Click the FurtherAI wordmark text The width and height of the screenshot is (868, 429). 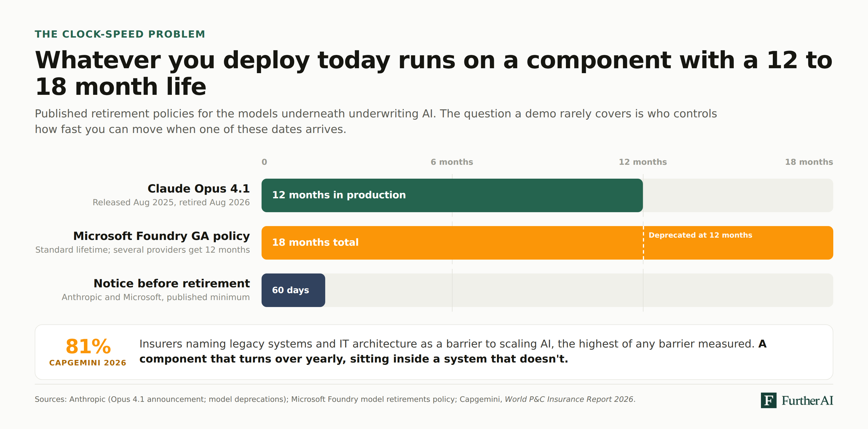[x=807, y=400]
